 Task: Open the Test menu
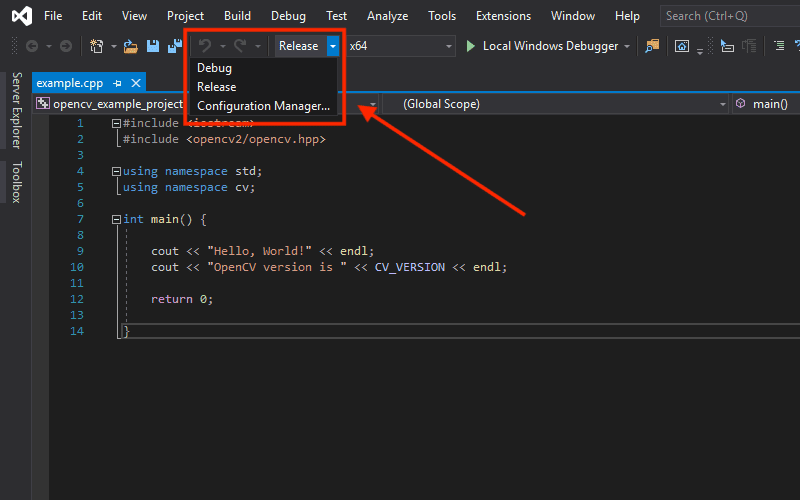click(x=336, y=16)
